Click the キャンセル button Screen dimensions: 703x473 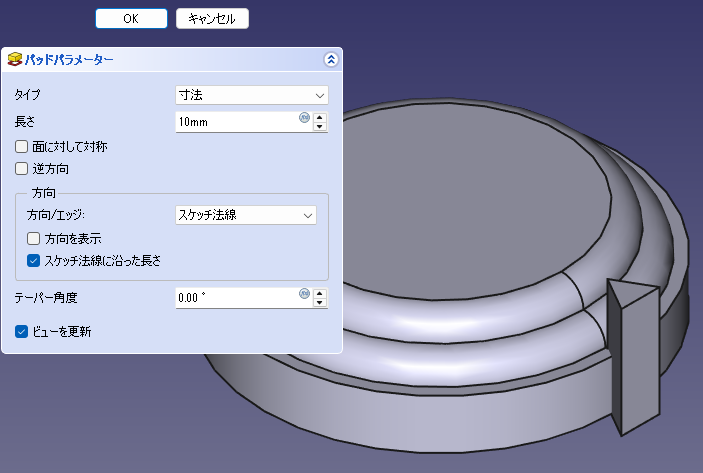pos(212,19)
